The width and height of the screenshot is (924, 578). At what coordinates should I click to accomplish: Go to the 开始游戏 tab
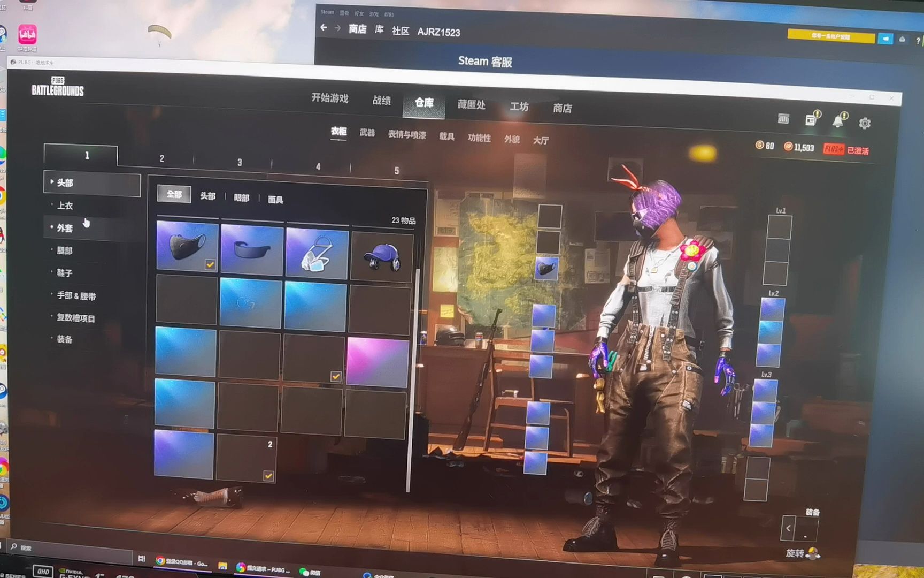click(330, 98)
